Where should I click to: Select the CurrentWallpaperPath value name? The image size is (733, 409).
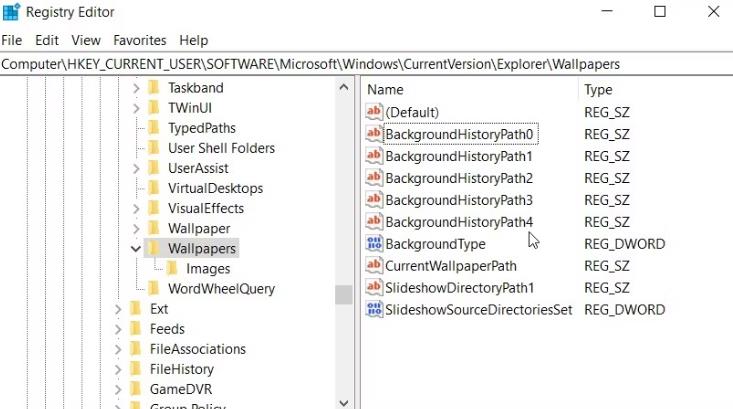click(451, 266)
